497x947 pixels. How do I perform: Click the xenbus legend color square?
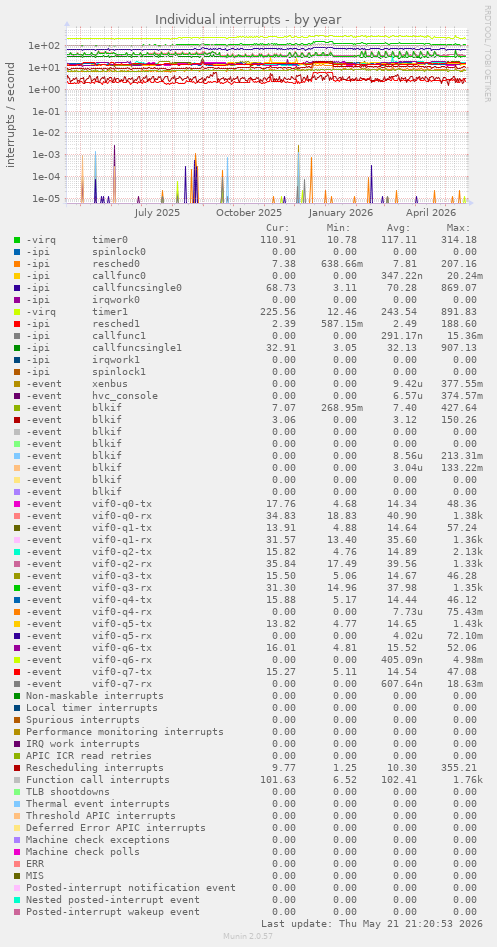point(17,384)
